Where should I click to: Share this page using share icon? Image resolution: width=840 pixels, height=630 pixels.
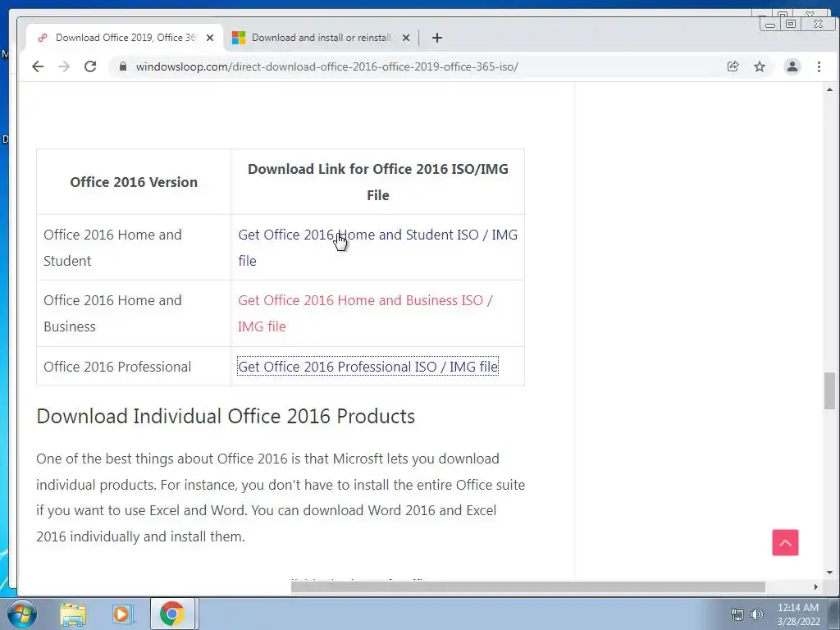(x=733, y=66)
